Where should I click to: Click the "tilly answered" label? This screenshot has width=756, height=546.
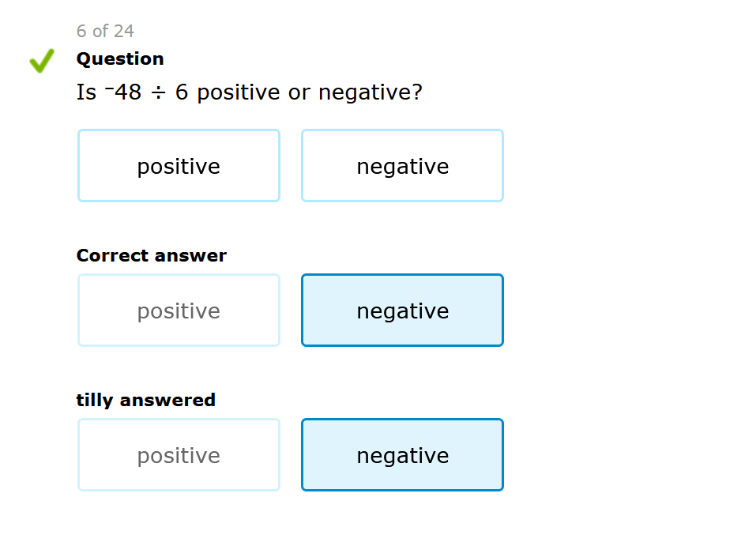(x=145, y=401)
